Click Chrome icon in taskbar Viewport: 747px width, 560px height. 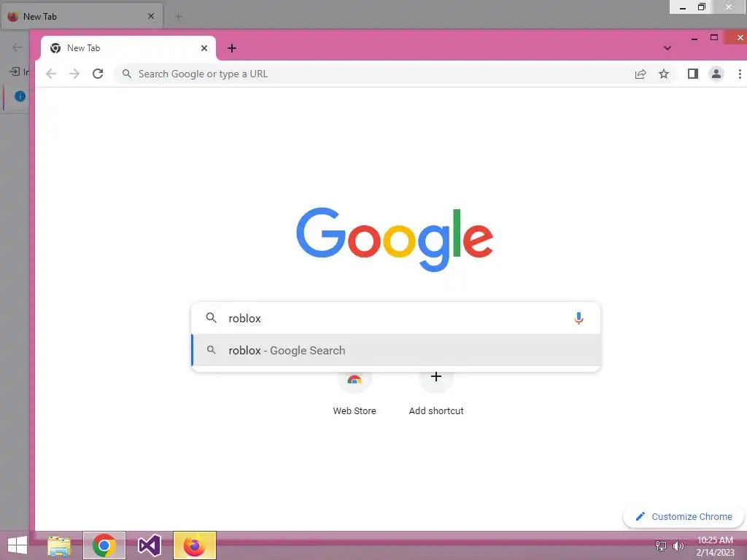104,545
